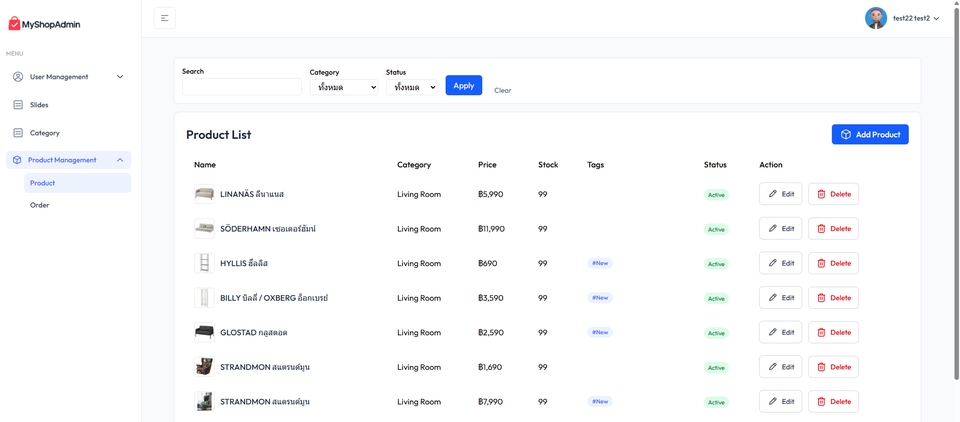Click the price ฿11,990

(492, 228)
